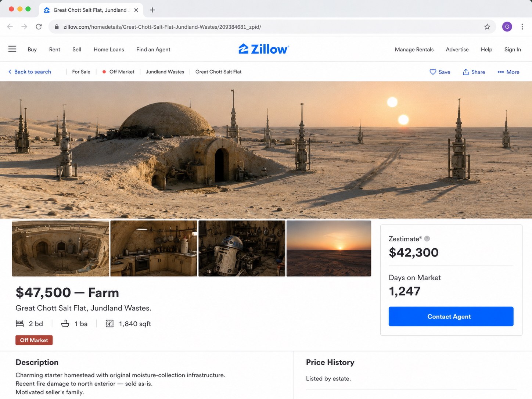Open the Sell menu

point(77,49)
